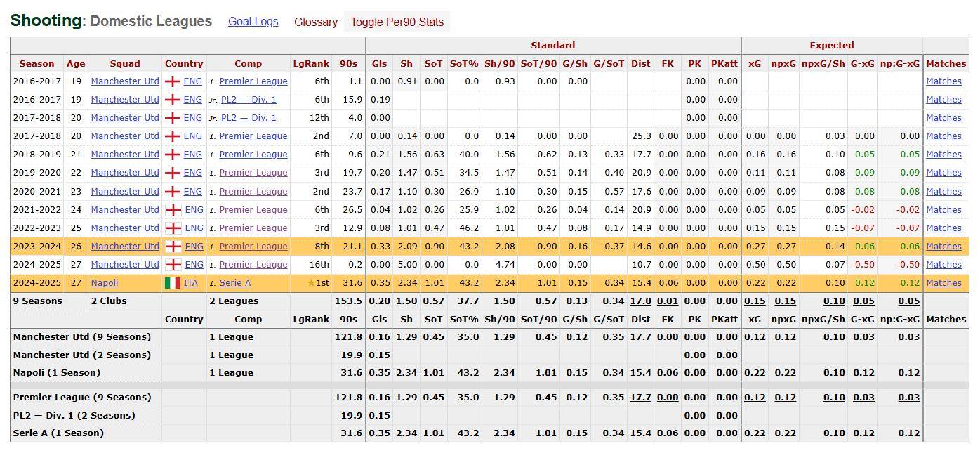Sort by the Age column header

(x=76, y=63)
